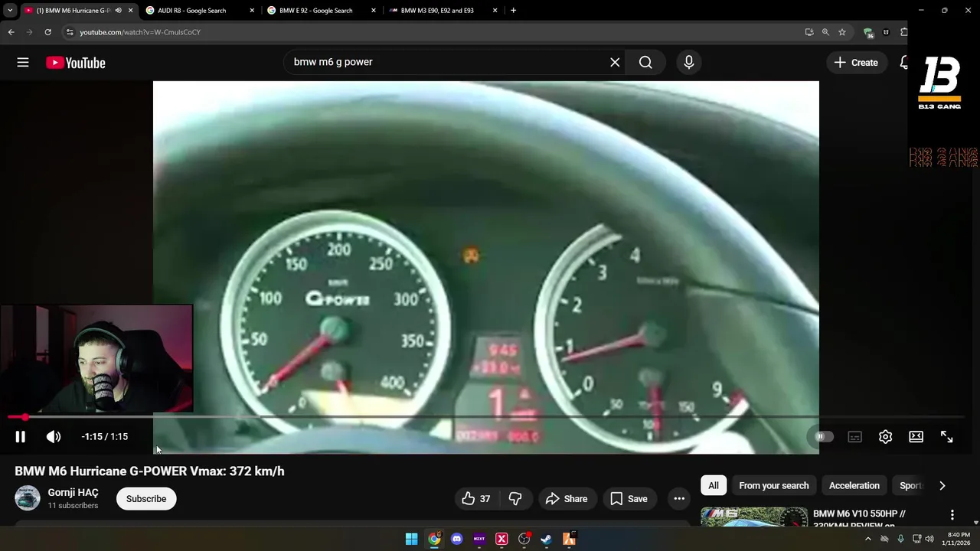The height and width of the screenshot is (551, 980).
Task: Toggle the autoplay switch
Action: (x=824, y=436)
